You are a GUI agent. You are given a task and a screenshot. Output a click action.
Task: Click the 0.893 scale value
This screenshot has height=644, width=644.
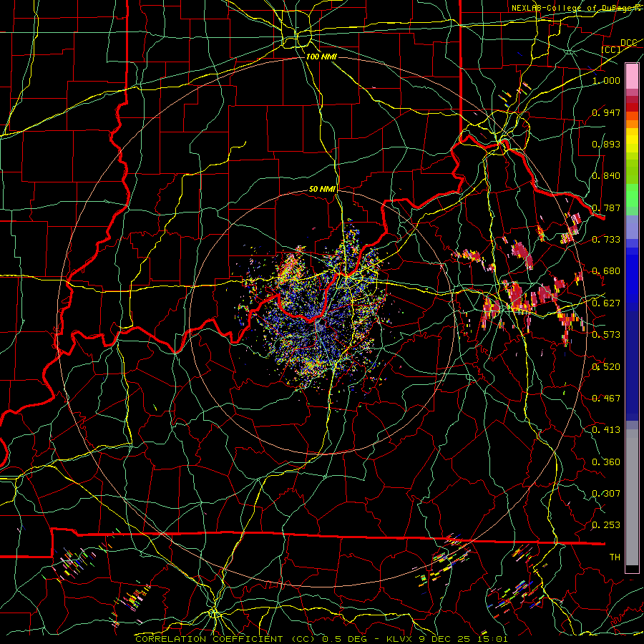click(x=606, y=144)
